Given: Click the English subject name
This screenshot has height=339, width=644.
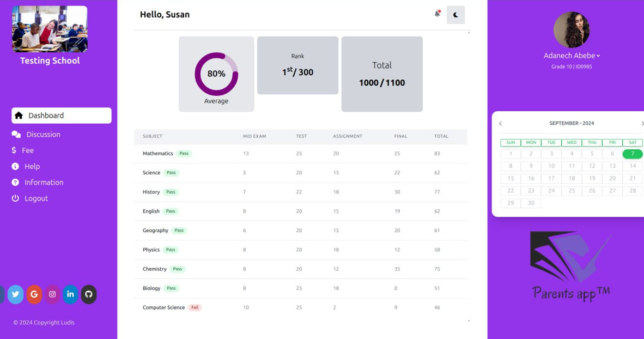Looking at the screenshot, I should click(151, 211).
